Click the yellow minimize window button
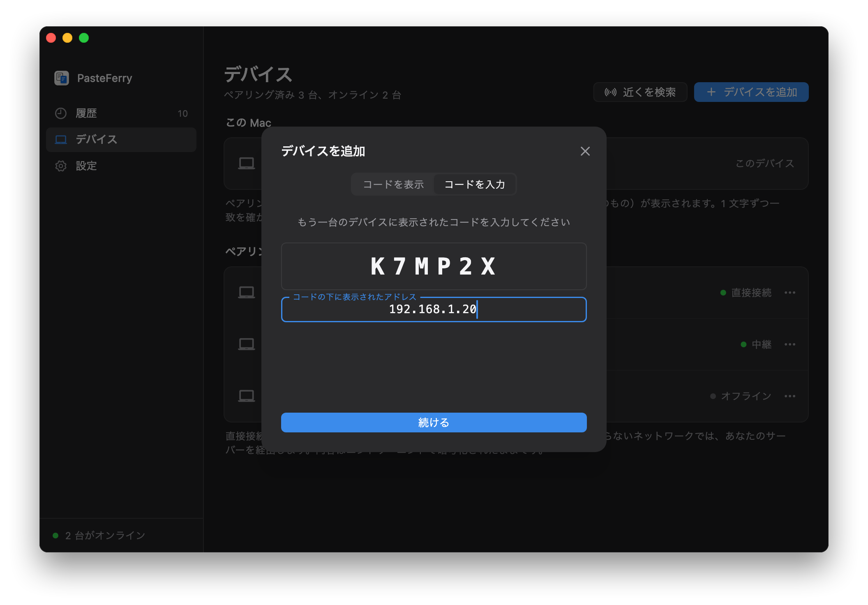The image size is (868, 605). coord(67,38)
